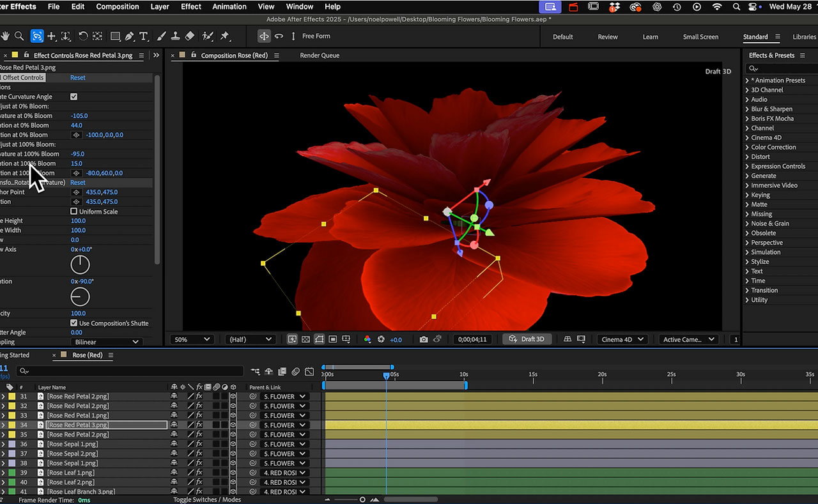Image resolution: width=818 pixels, height=504 pixels.
Task: Activate the Puppet Pin tool
Action: (x=224, y=36)
